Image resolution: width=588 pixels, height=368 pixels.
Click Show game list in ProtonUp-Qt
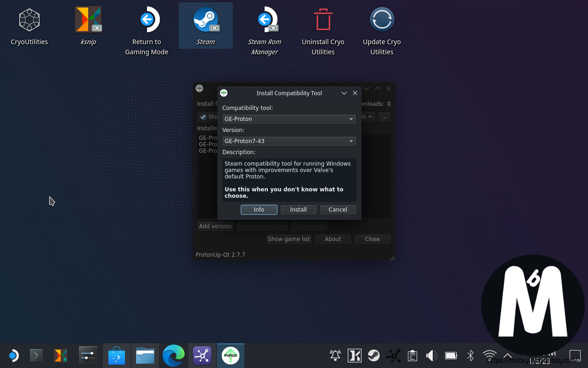[x=289, y=239]
